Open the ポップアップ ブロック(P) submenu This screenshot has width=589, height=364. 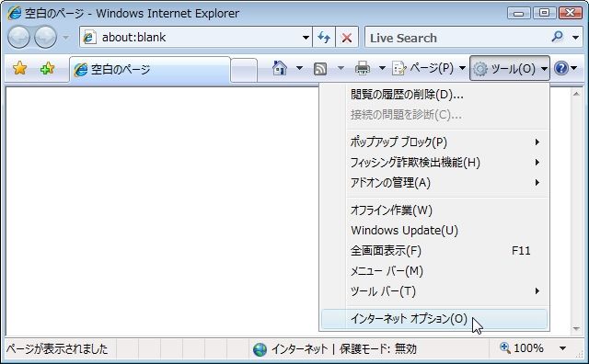(433, 142)
